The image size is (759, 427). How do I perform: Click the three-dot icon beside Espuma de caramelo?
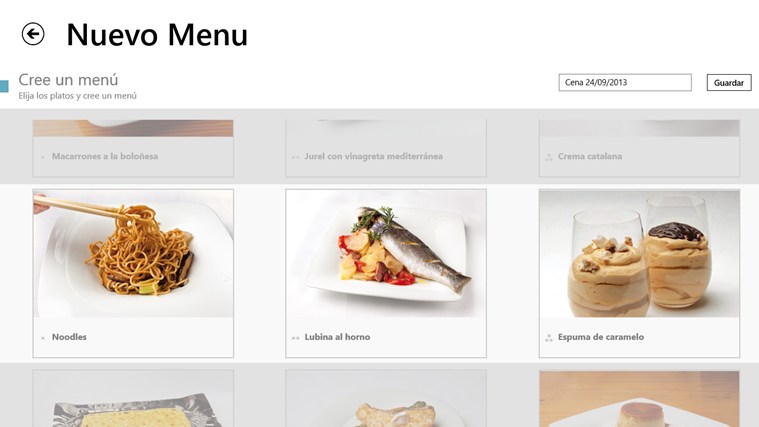coord(548,338)
